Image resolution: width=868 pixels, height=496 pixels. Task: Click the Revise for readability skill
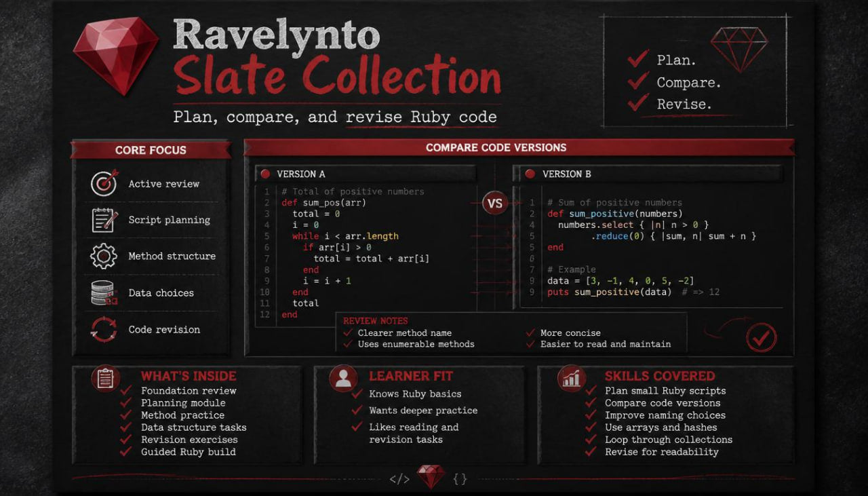[x=662, y=451]
